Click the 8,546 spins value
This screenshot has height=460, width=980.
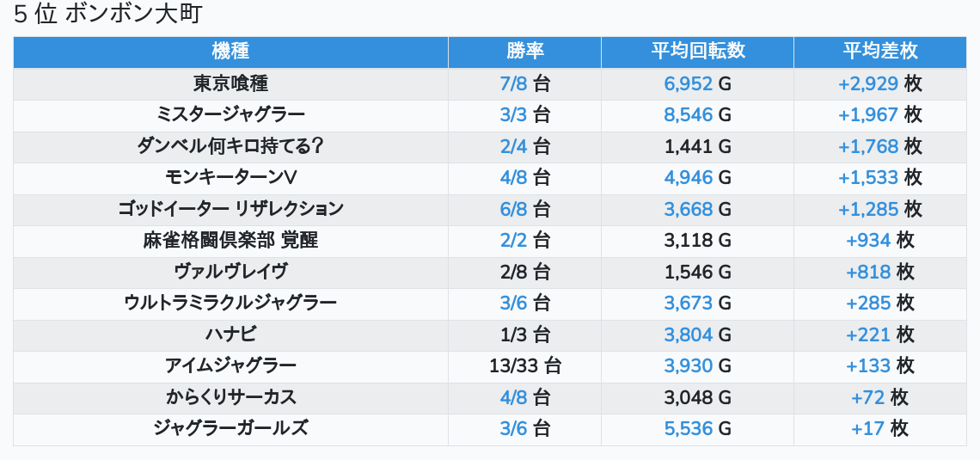point(688,115)
